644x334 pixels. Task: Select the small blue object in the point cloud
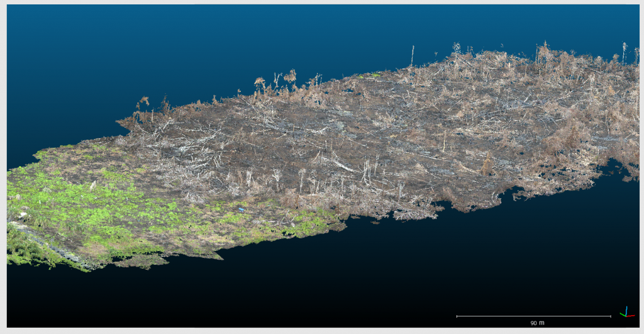click(241, 209)
